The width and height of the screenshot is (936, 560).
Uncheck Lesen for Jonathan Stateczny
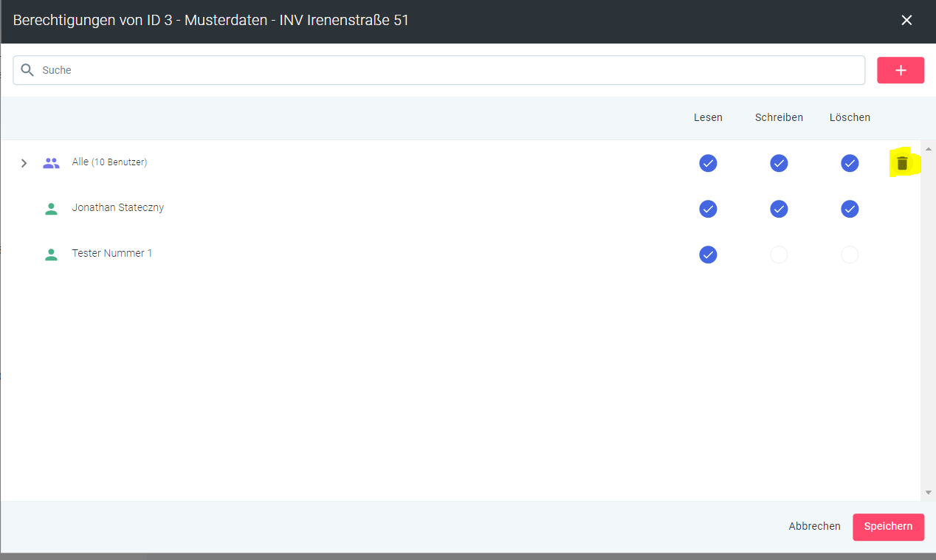tap(707, 209)
